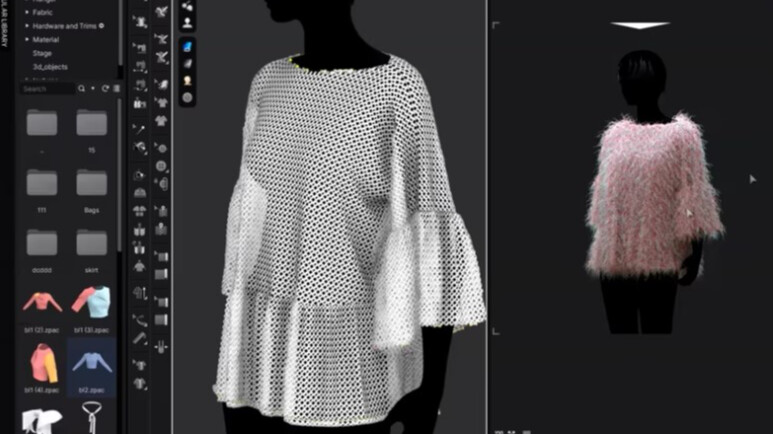Click the magnifier search icon in library
This screenshot has height=434, width=773.
[x=81, y=89]
